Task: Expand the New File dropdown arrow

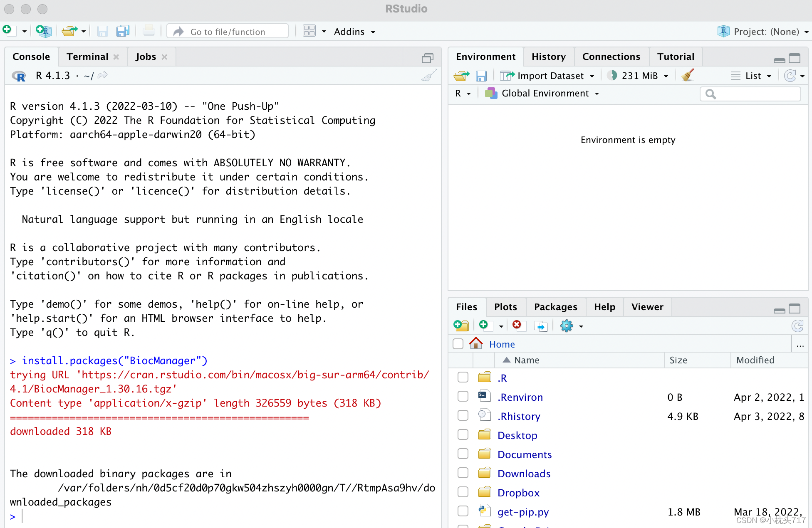Action: [24, 32]
